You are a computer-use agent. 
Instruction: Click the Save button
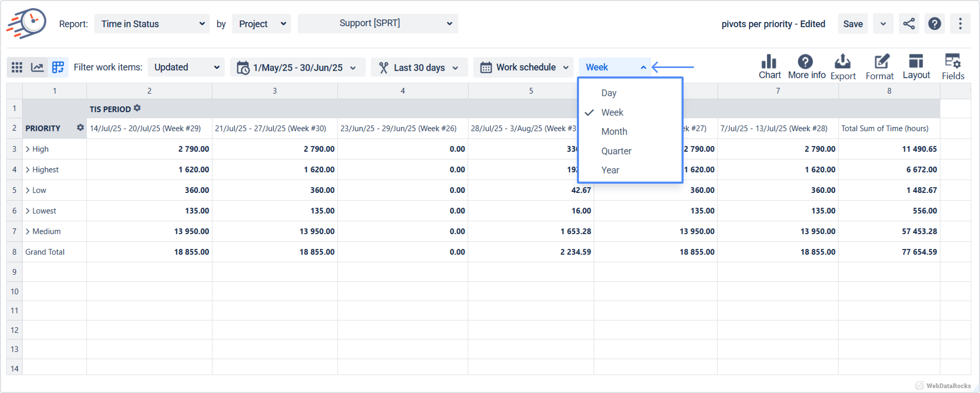click(x=853, y=24)
